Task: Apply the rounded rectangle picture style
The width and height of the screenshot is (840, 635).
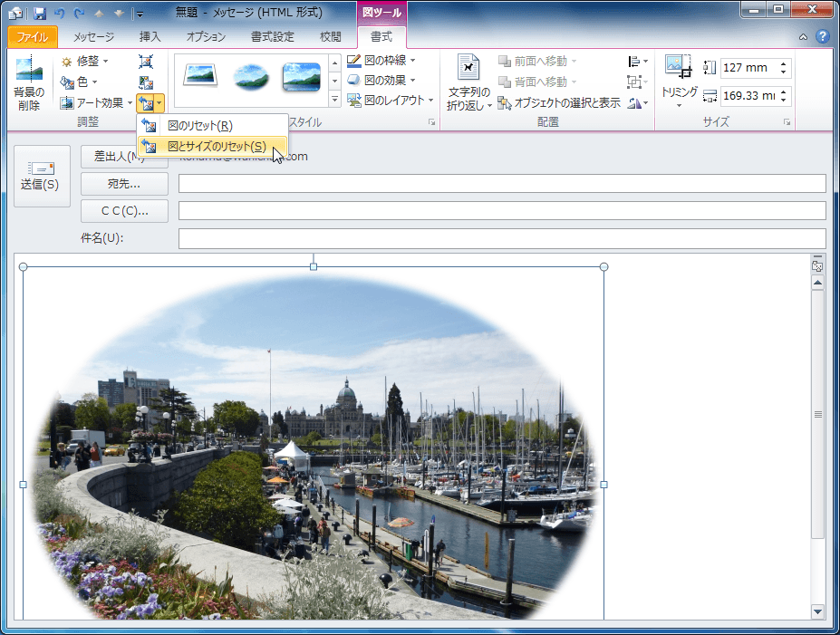Action: [301, 76]
